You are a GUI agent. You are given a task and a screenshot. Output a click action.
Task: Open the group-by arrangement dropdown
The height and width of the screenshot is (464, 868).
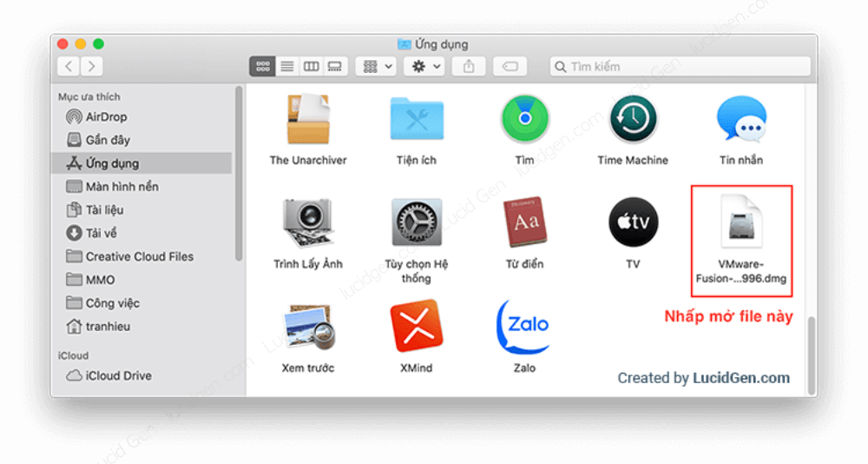tap(377, 67)
